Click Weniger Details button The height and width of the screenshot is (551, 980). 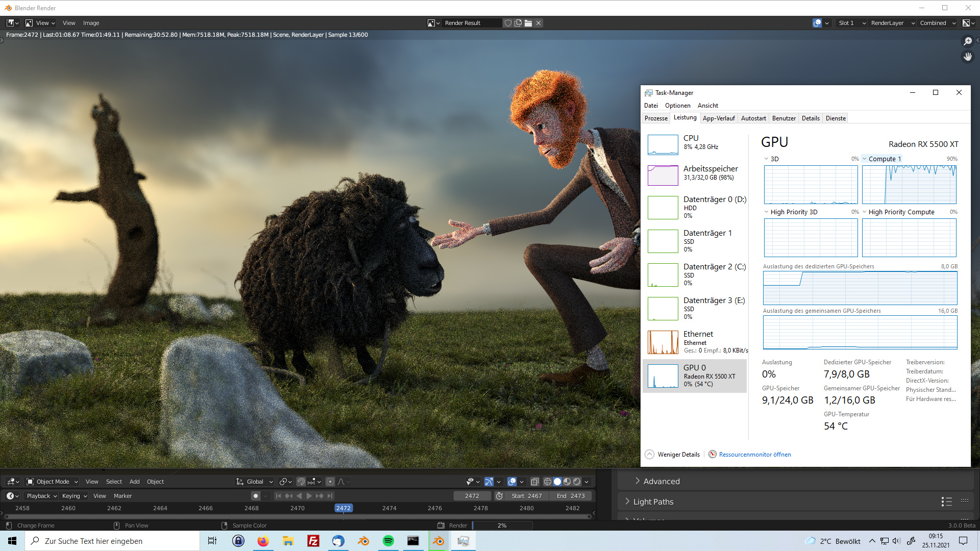point(673,455)
